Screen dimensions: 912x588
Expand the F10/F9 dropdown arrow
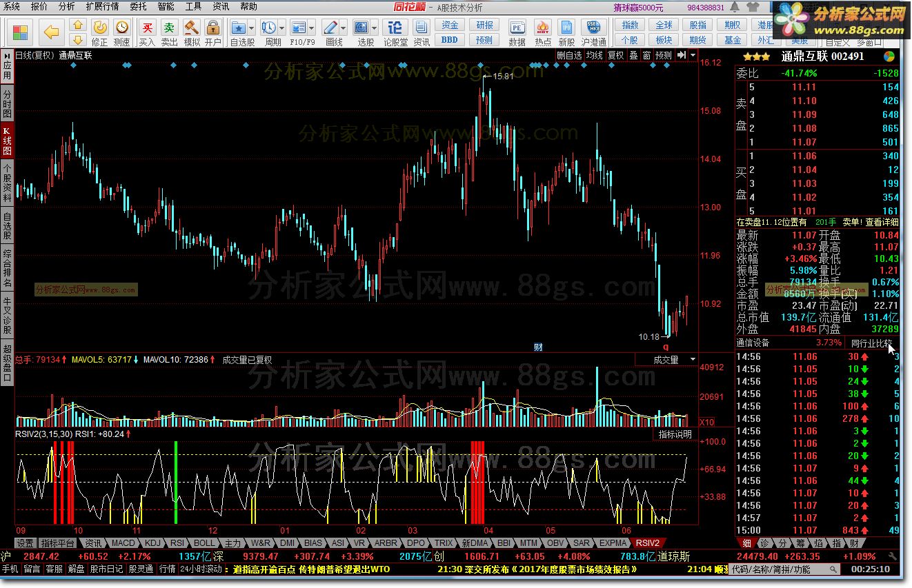point(312,28)
